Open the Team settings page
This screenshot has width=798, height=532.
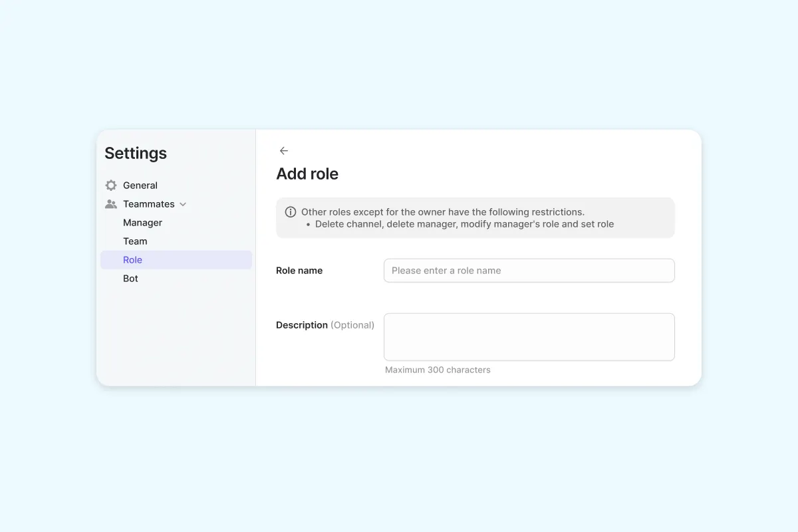(x=135, y=241)
